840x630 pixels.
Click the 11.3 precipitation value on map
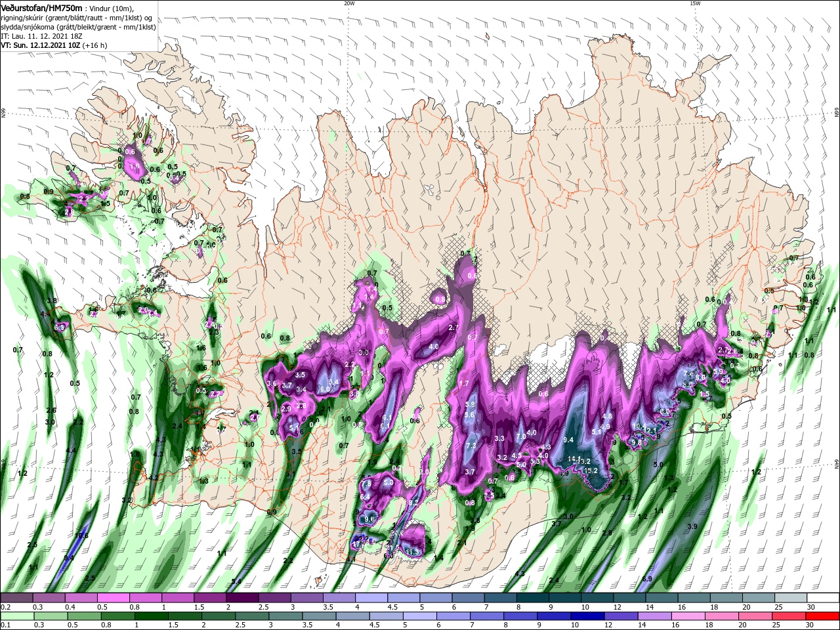(412, 553)
